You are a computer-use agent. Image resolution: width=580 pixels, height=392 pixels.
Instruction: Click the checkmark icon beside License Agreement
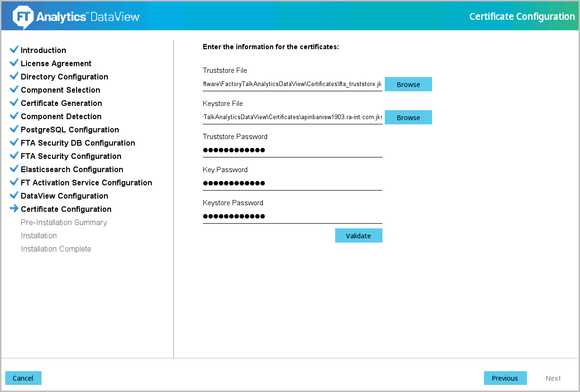[x=14, y=63]
